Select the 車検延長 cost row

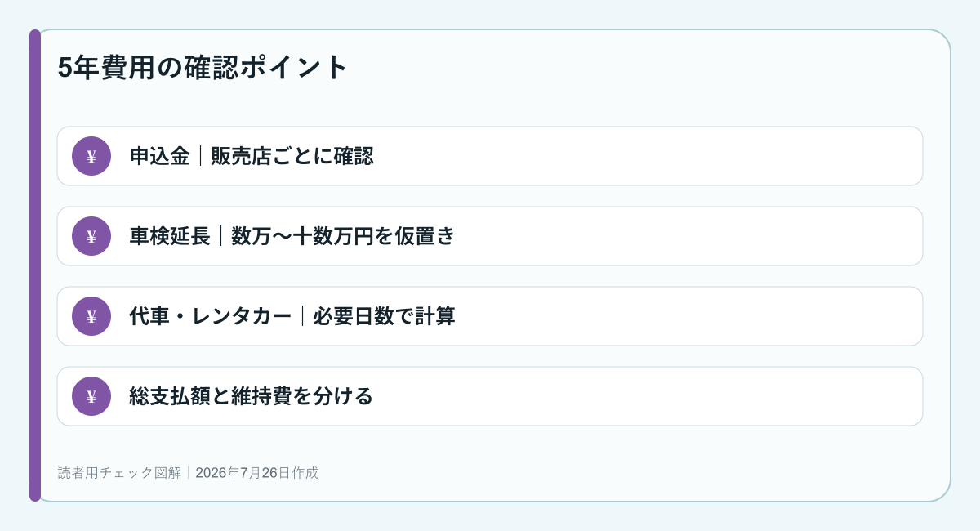coord(490,236)
